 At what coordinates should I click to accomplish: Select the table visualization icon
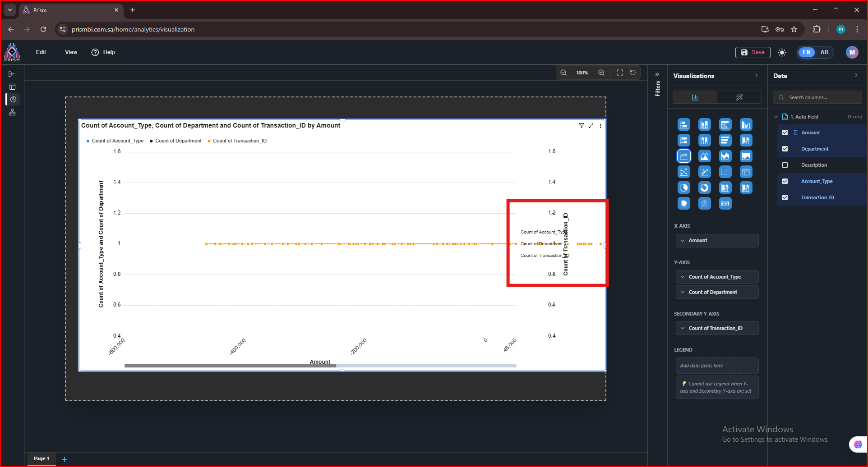pos(746,172)
